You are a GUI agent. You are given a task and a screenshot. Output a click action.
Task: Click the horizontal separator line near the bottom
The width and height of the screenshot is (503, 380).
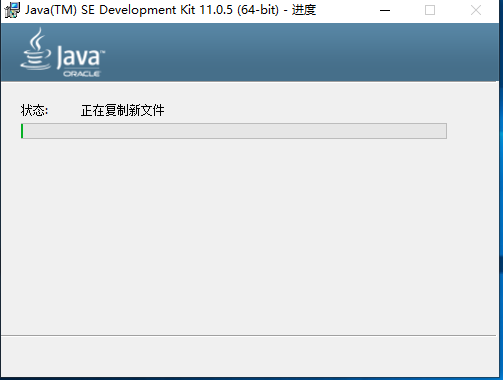pyautogui.click(x=248, y=335)
